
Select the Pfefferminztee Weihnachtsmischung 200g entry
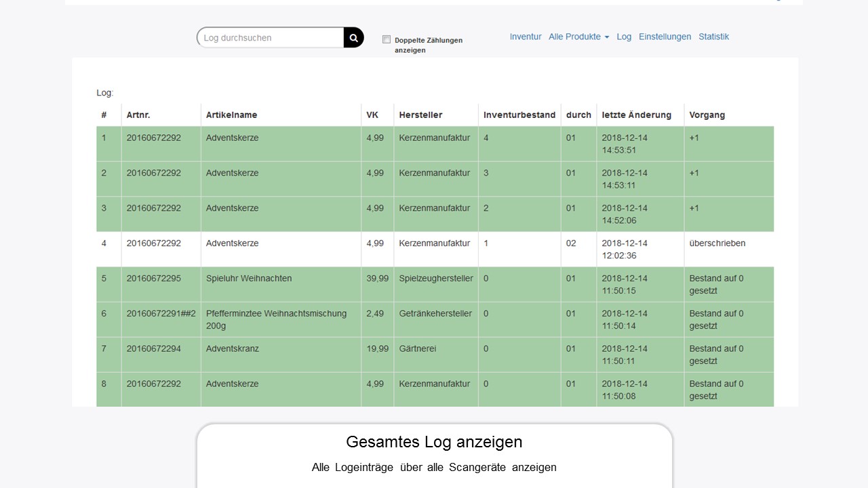tap(276, 319)
